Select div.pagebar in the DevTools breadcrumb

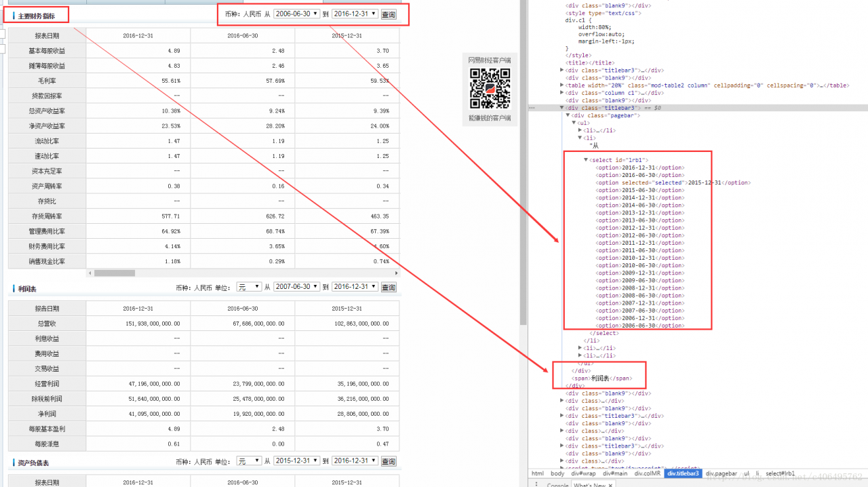pyautogui.click(x=721, y=473)
